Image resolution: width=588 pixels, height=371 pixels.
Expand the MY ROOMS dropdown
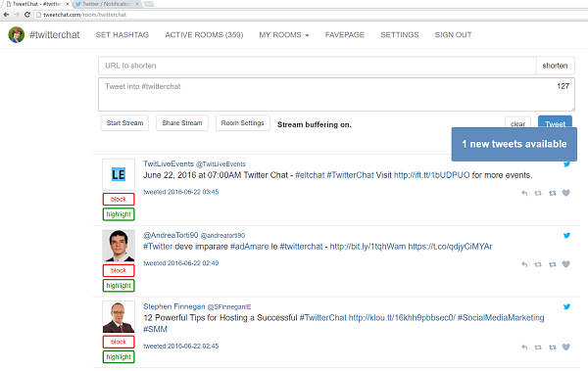pyautogui.click(x=284, y=35)
